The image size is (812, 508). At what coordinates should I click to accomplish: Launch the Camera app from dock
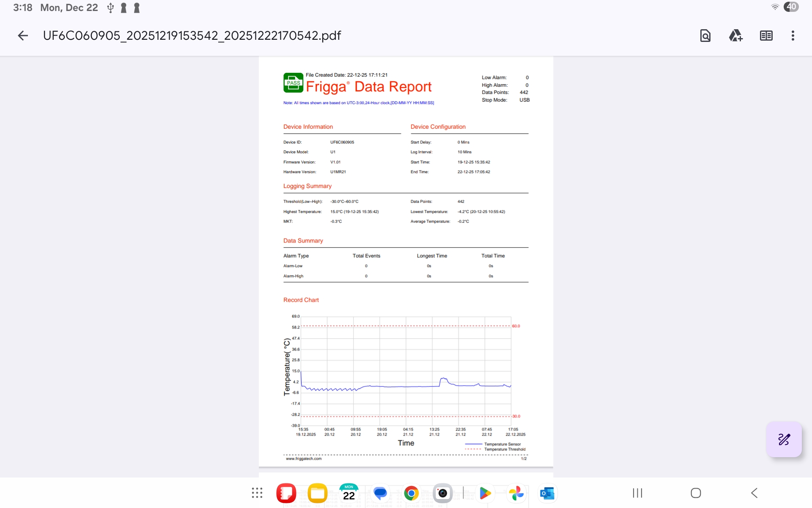click(x=442, y=493)
